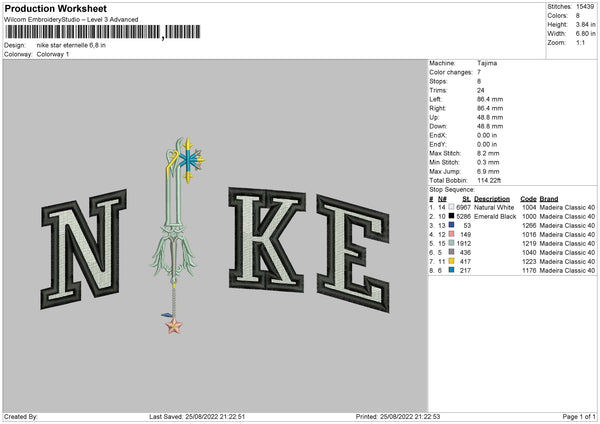The height and width of the screenshot is (424, 600).
Task: Click the Zoom value 1:1
Action: (x=580, y=43)
